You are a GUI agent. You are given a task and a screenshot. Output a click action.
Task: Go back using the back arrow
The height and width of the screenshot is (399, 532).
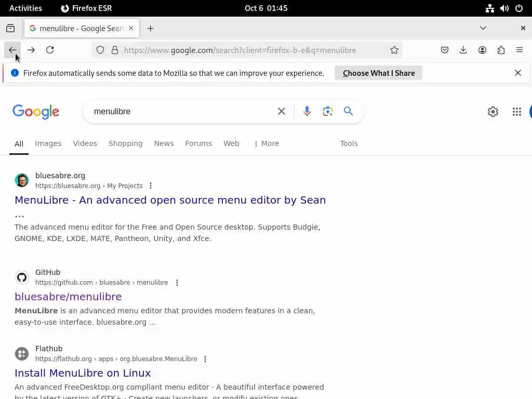pyautogui.click(x=12, y=50)
